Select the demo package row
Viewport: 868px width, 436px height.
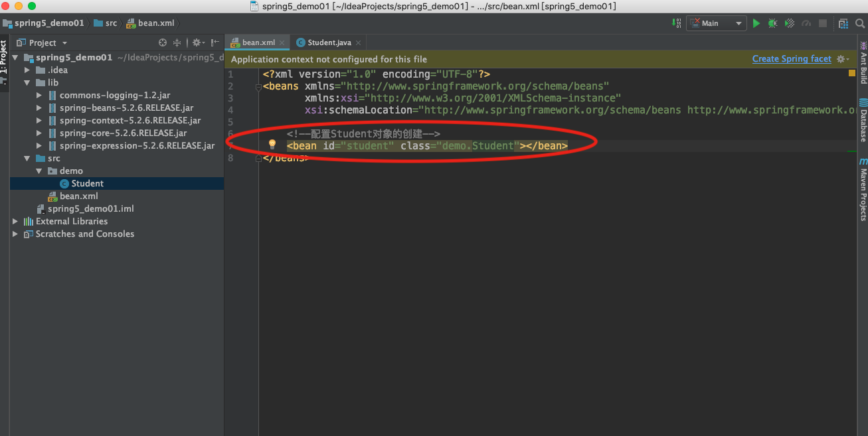65,171
